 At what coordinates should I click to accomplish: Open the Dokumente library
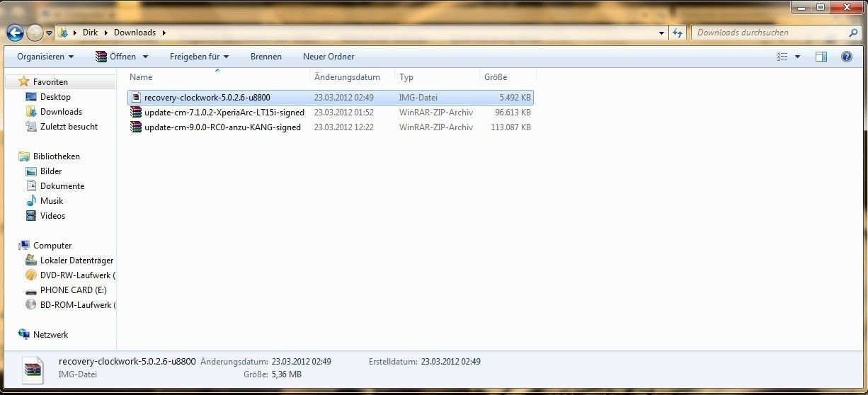tap(62, 186)
